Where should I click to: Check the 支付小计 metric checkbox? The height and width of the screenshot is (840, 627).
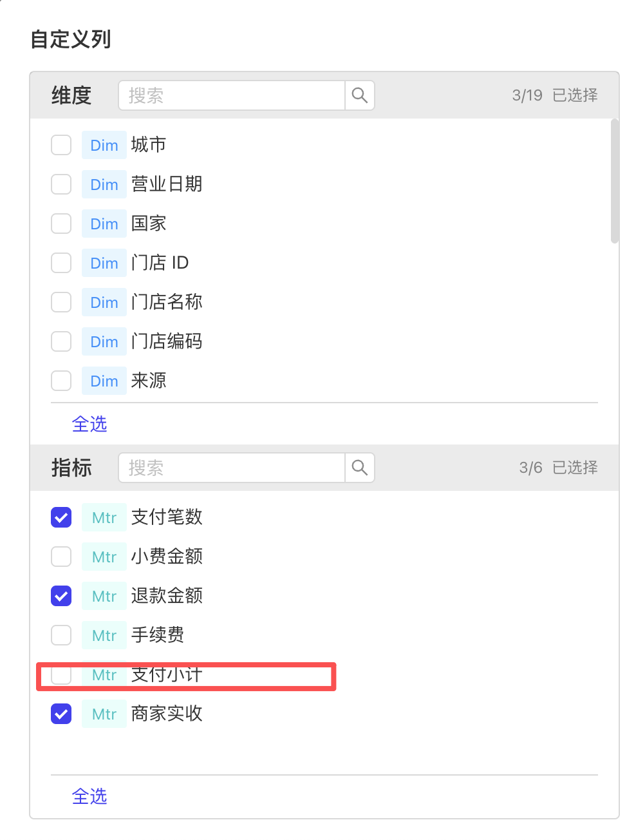point(61,675)
